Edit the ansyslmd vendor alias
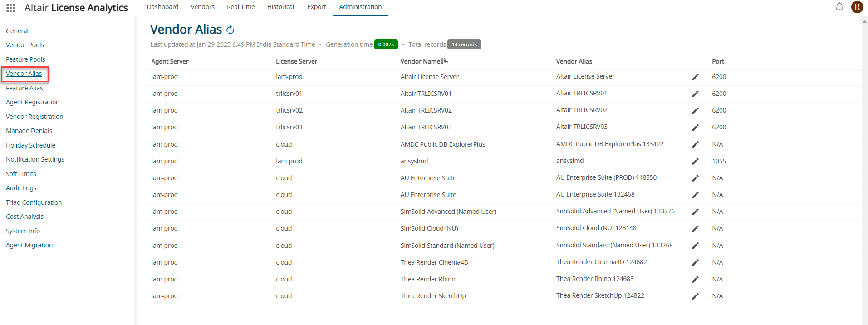Screen dimensions: 868x325 695,162
